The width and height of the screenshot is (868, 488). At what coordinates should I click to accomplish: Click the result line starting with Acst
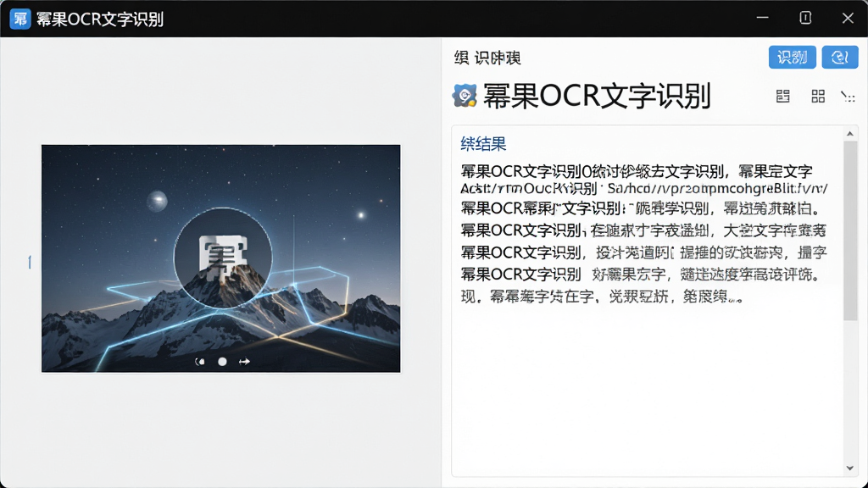tap(644, 189)
